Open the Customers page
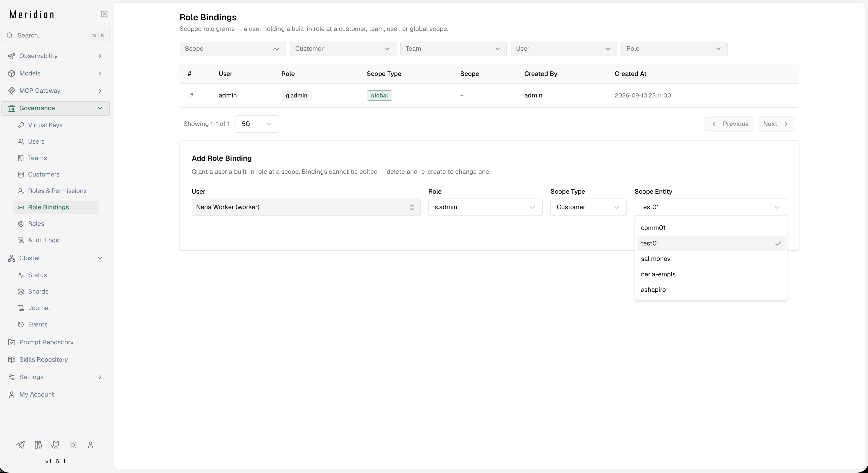The height and width of the screenshot is (473, 868). pyautogui.click(x=56, y=174)
